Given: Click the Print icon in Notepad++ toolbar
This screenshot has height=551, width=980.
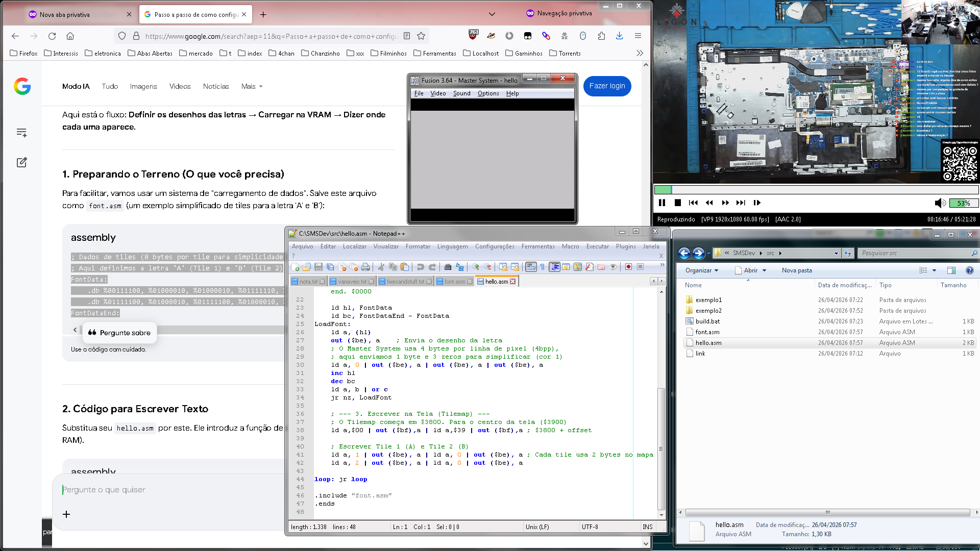Looking at the screenshot, I should 365,267.
